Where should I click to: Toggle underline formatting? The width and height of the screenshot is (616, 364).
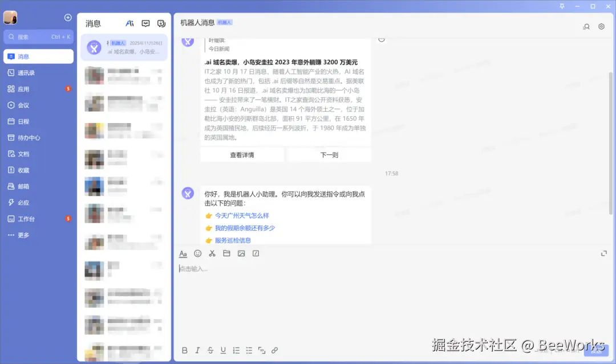coord(222,350)
